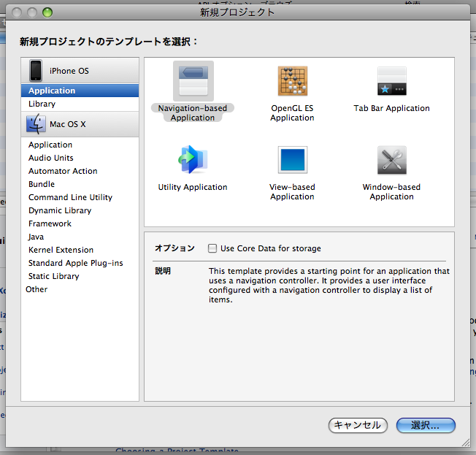Image resolution: width=476 pixels, height=455 pixels.
Task: Click the キャンセル (Cancel) button
Action: 358,425
